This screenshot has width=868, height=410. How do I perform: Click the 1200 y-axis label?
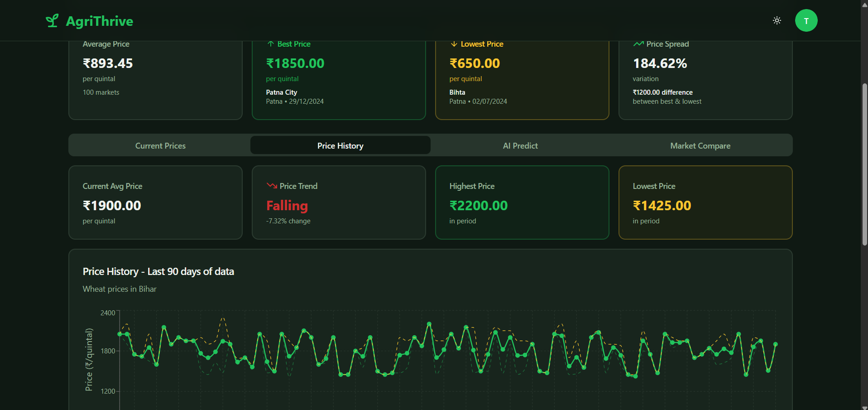click(108, 391)
